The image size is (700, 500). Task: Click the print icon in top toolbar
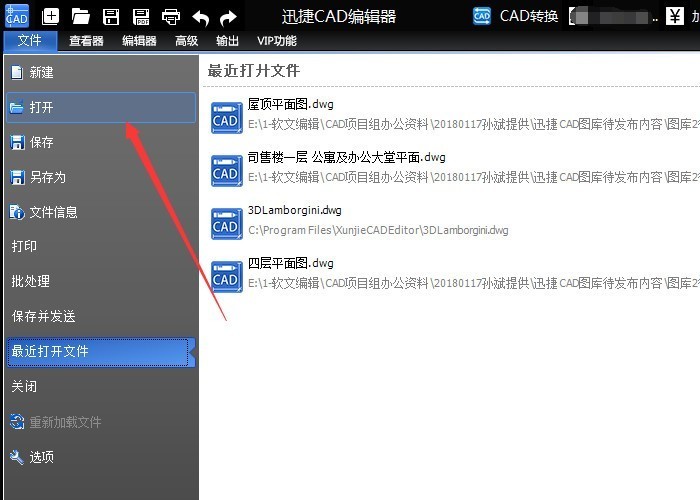coord(171,17)
